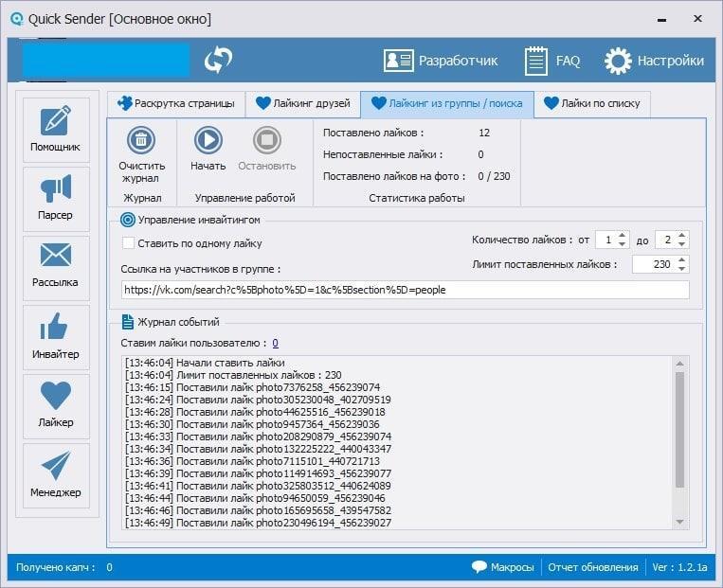The height and width of the screenshot is (588, 723).
Task: Open the Менеджер paper-plane section
Action: coord(56,475)
